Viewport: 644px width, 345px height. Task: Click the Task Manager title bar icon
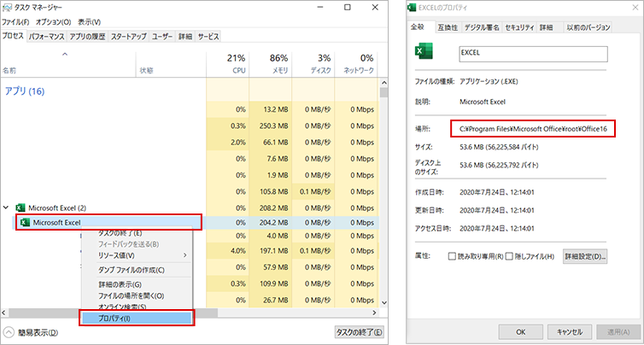tap(8, 8)
